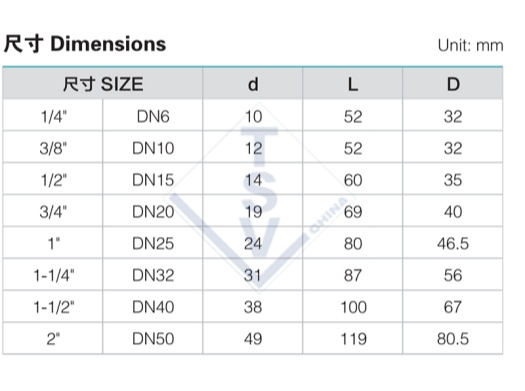Click the DN10 cell
The image size is (525, 391).
click(x=153, y=147)
